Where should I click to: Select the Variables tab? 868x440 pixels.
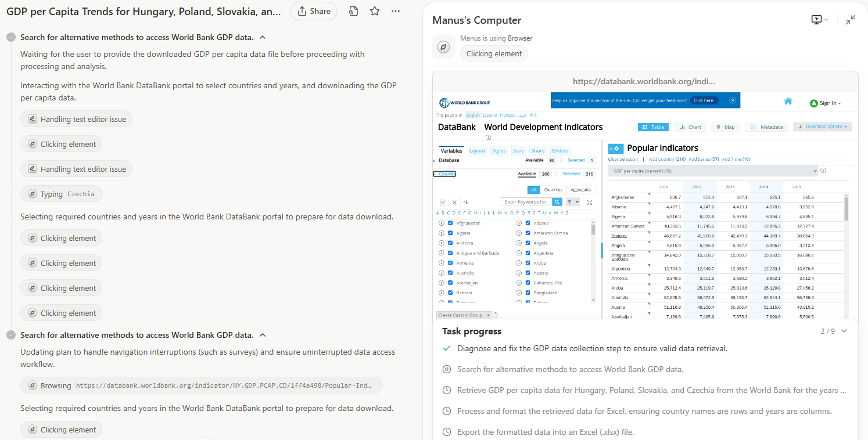[451, 151]
